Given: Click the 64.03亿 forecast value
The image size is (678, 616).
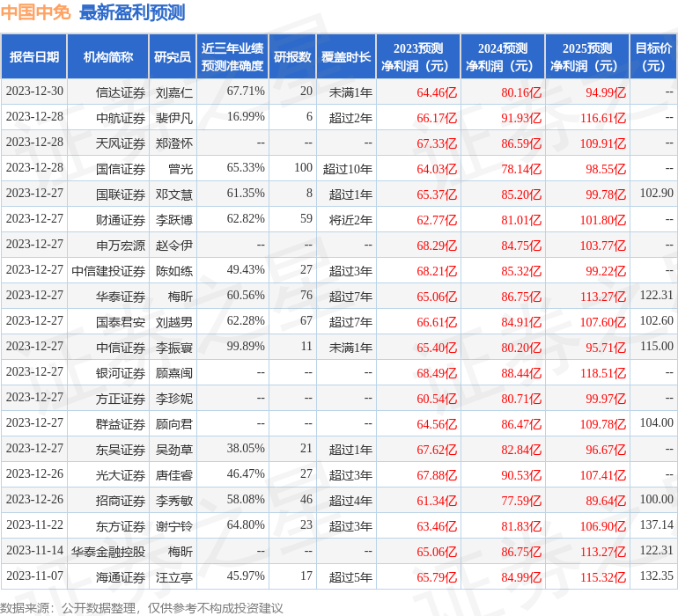Looking at the screenshot, I should coord(437,169).
